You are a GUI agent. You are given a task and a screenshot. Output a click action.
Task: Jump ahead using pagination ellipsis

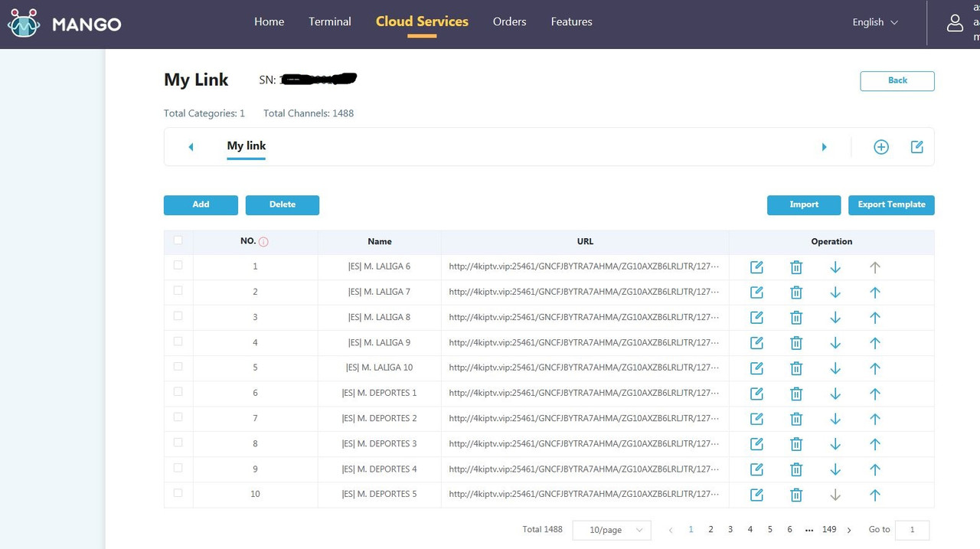pyautogui.click(x=809, y=530)
